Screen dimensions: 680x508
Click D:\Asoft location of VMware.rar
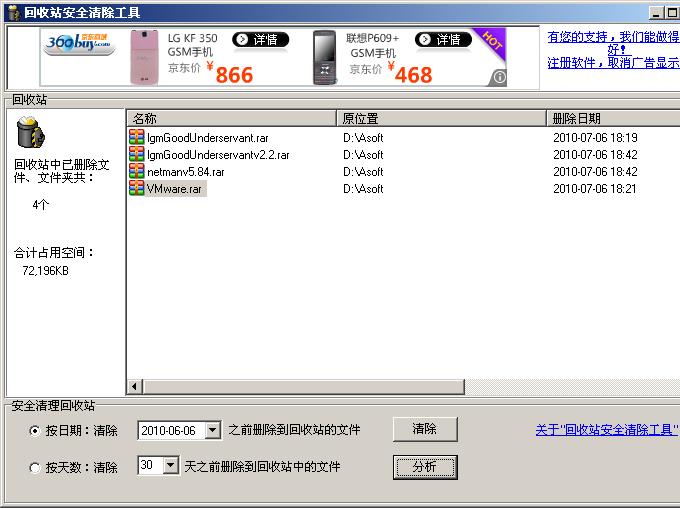[363, 189]
